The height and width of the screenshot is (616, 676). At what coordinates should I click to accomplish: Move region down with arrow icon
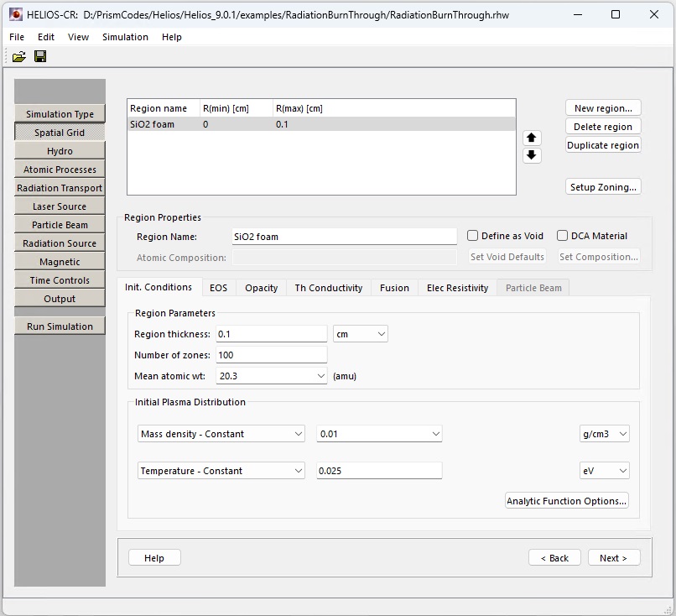pyautogui.click(x=532, y=155)
